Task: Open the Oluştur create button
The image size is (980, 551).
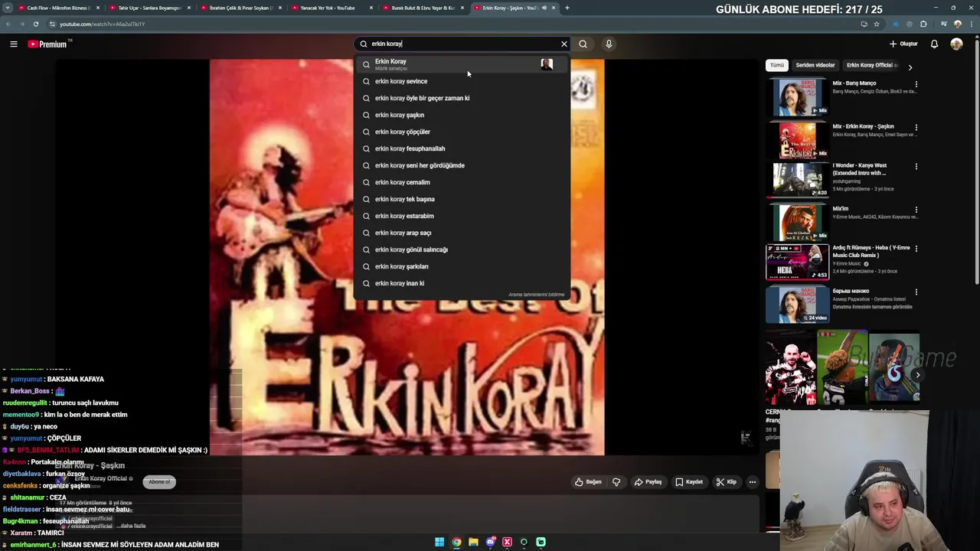Action: tap(903, 44)
